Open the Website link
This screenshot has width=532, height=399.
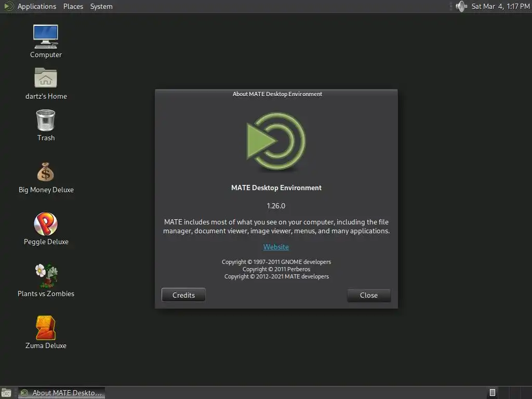point(276,247)
